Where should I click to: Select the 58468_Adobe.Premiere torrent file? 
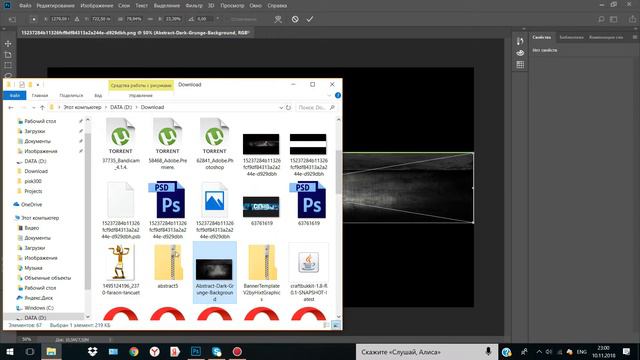tap(167, 144)
